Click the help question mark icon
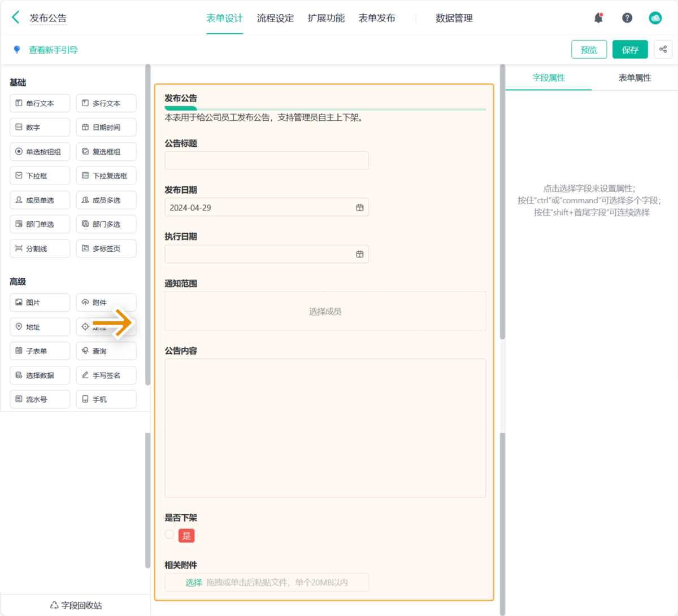The image size is (678, 616). pyautogui.click(x=627, y=18)
